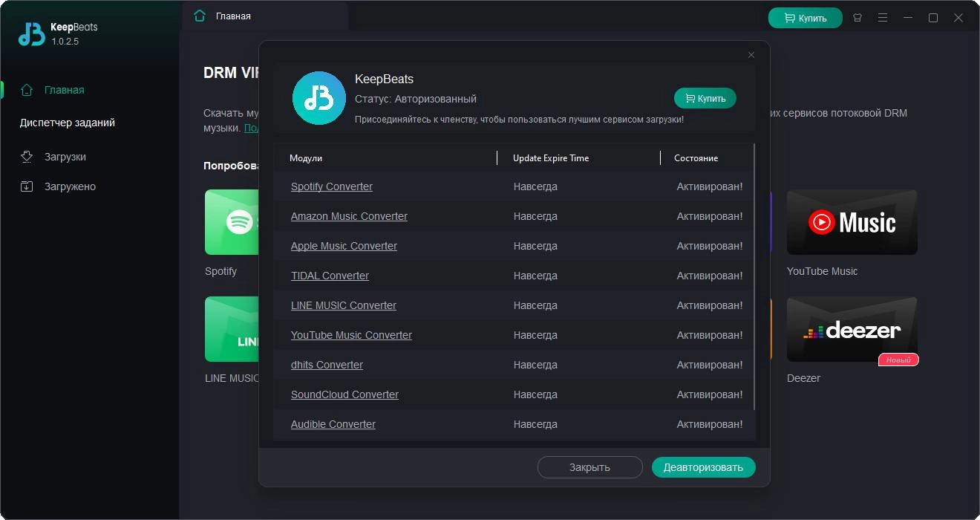Click Купить button inside the dialog
Viewport: 980px width, 520px height.
point(705,98)
